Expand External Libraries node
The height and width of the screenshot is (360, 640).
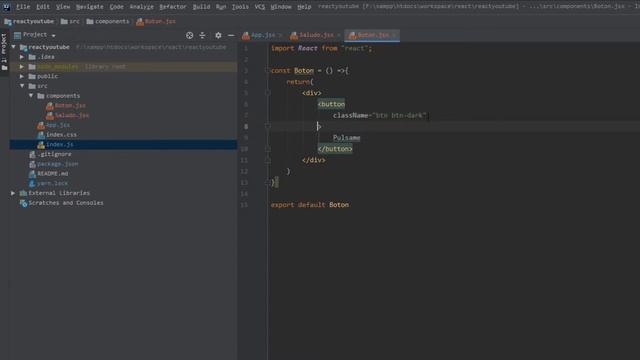[13, 193]
